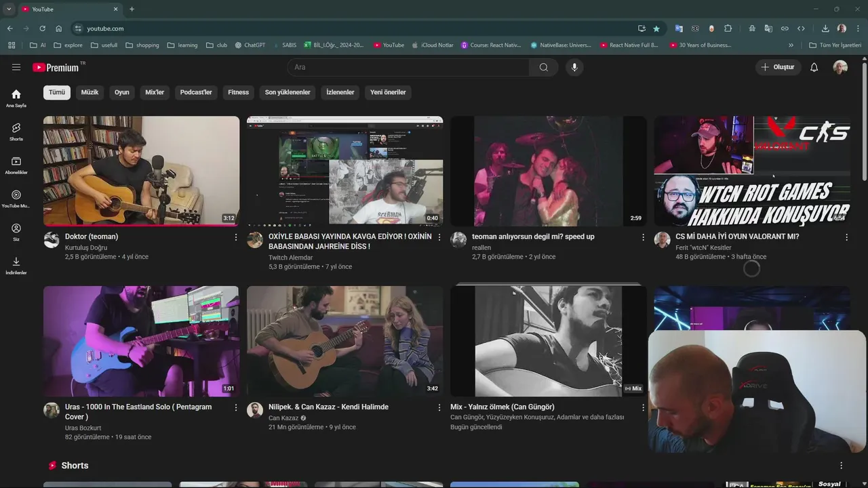Reload the page in Chrome

click(x=42, y=28)
